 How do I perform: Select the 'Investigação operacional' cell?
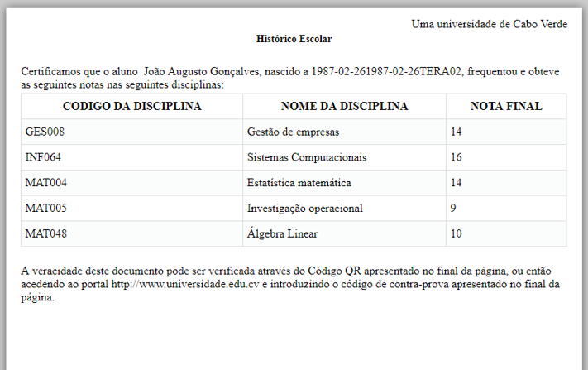[344, 209]
